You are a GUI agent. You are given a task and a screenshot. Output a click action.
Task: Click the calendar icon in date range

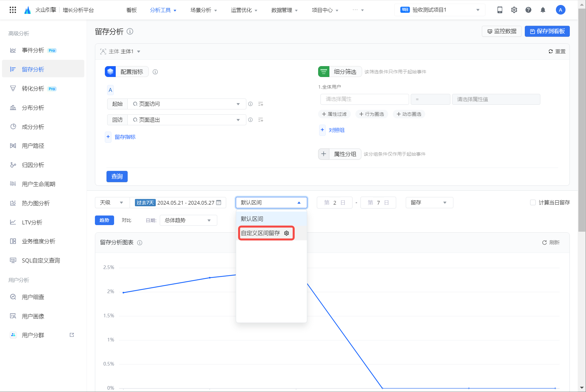point(219,203)
